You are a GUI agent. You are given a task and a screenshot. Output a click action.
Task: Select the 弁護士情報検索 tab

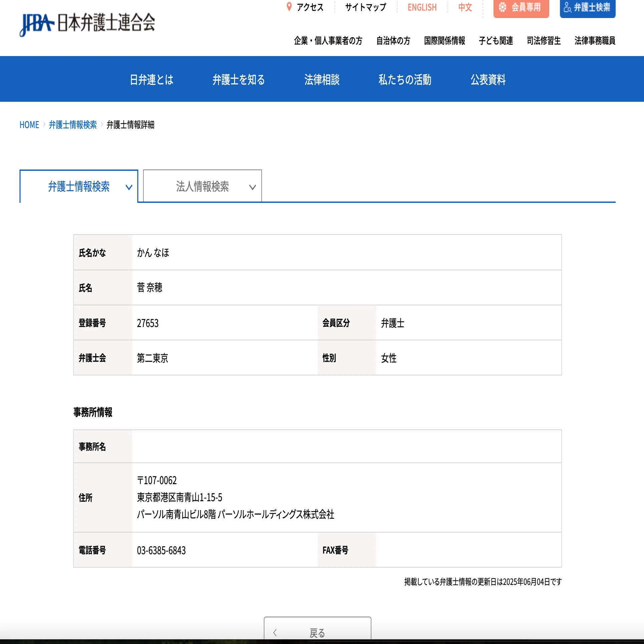[79, 186]
